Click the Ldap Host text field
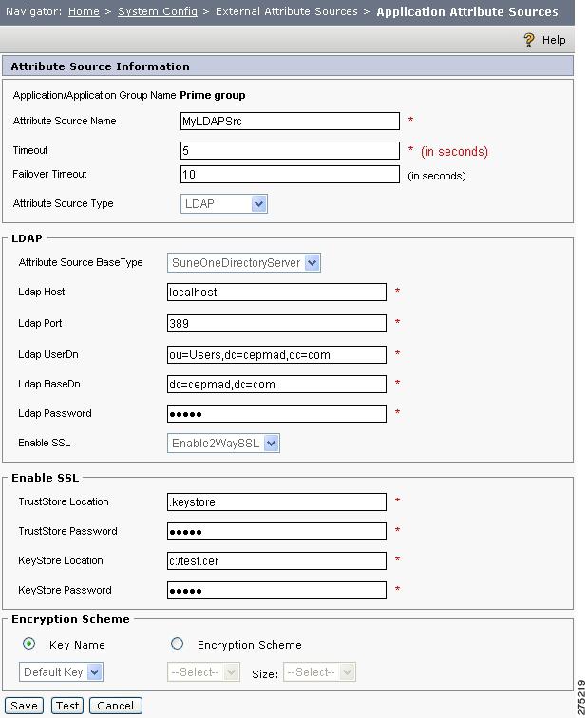 pyautogui.click(x=276, y=293)
